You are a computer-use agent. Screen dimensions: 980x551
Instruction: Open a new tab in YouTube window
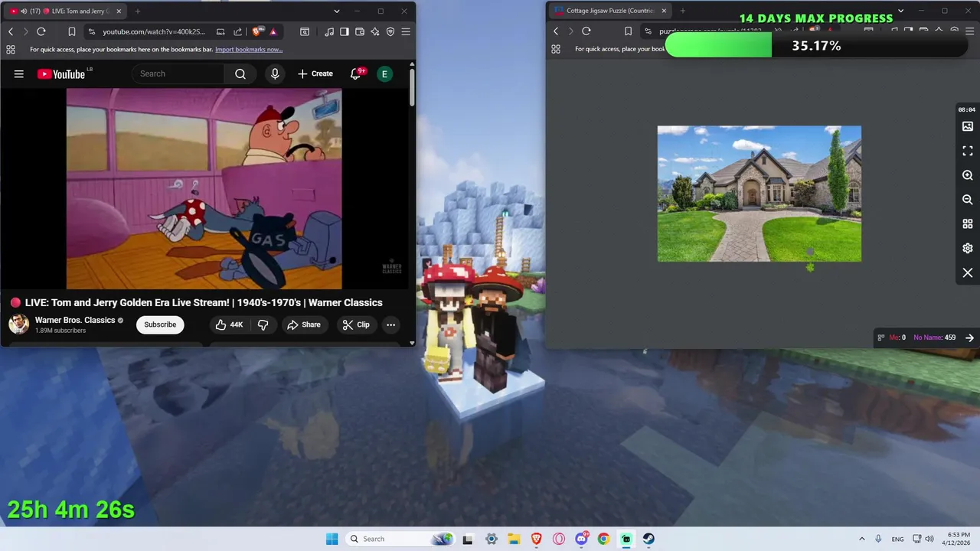pyautogui.click(x=138, y=11)
